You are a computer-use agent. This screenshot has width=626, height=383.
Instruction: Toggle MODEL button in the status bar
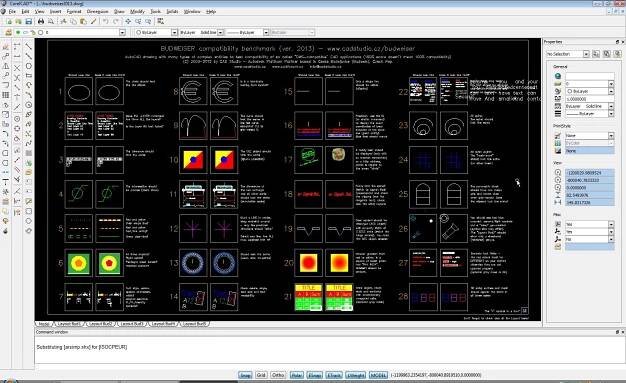coord(378,375)
